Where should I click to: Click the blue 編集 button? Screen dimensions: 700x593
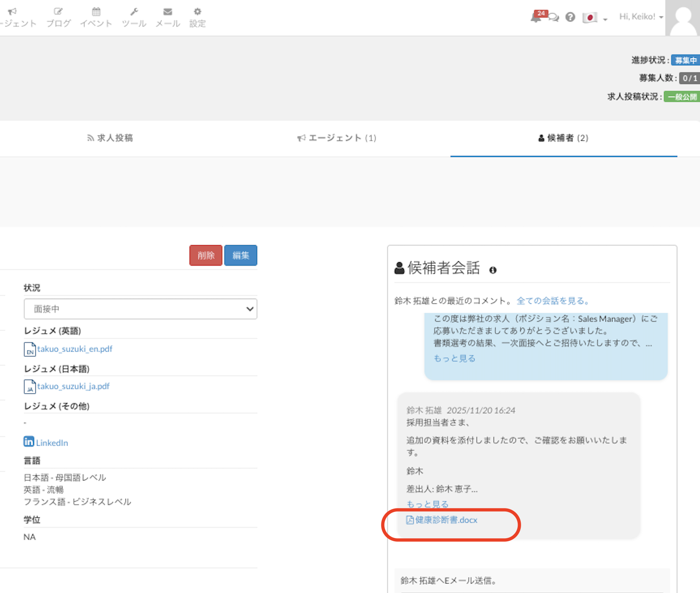point(241,255)
